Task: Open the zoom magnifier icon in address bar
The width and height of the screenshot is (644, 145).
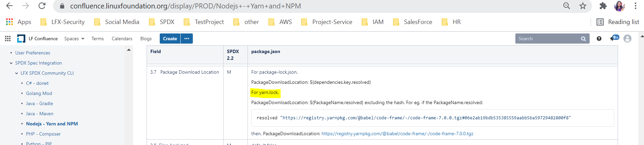Action: click(567, 6)
